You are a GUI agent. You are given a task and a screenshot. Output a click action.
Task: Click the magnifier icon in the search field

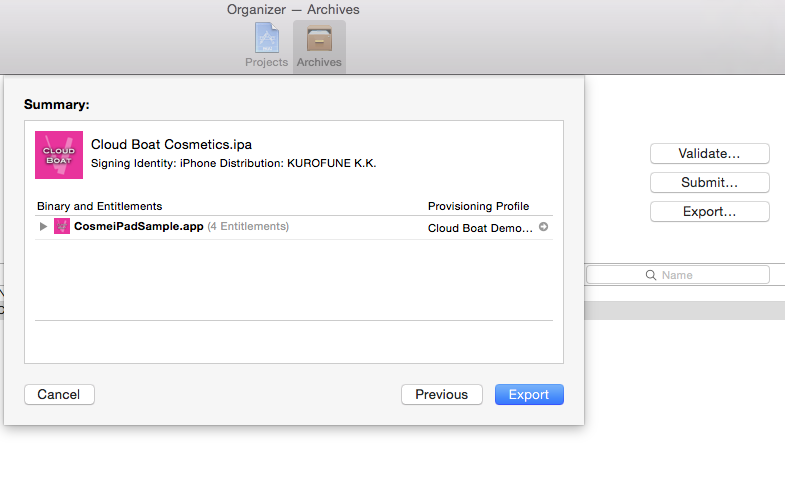click(x=651, y=275)
